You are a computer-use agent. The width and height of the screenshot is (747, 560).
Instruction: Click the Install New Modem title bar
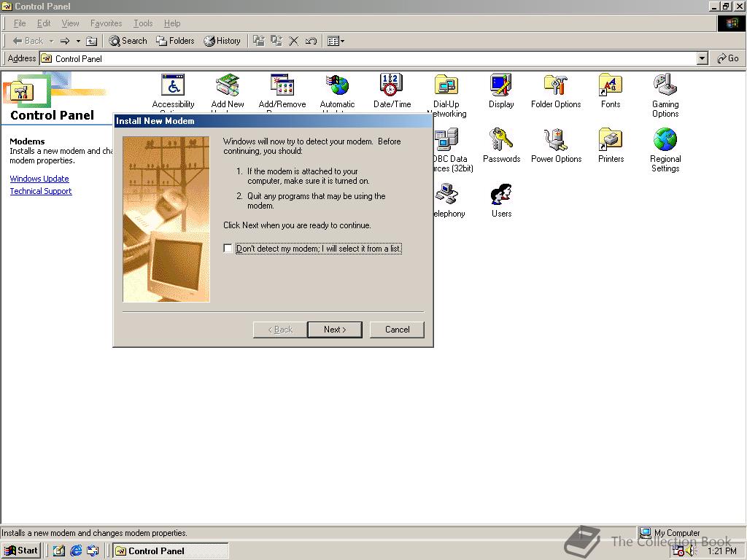[x=273, y=121]
